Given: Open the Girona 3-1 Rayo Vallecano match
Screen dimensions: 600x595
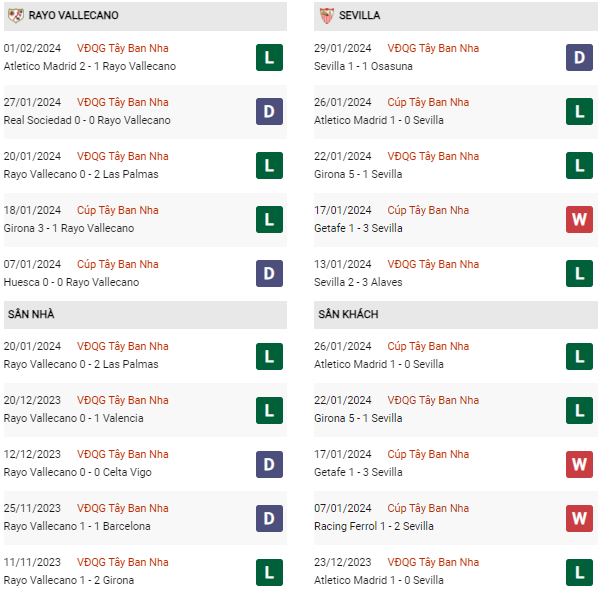Looking at the screenshot, I should click(68, 228).
